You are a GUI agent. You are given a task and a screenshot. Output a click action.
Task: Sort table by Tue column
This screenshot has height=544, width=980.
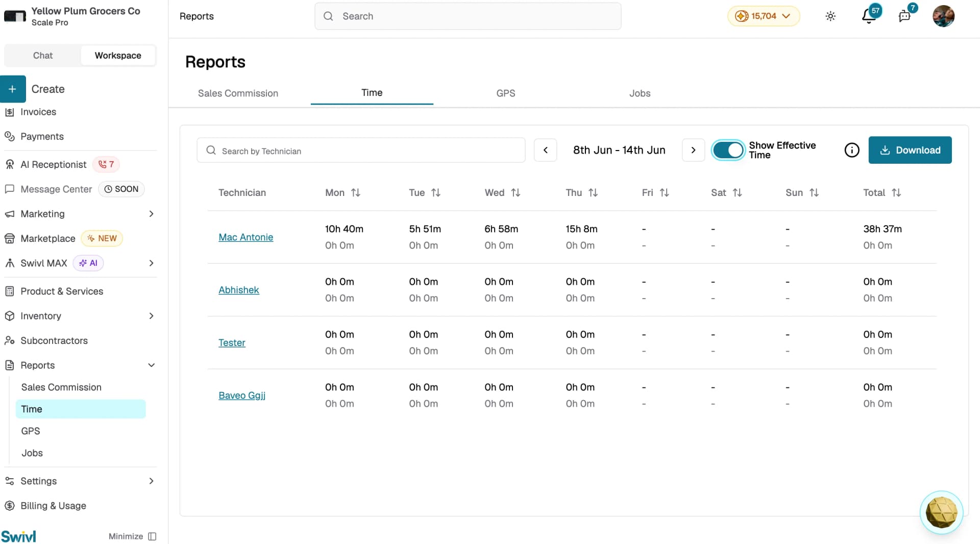(435, 192)
